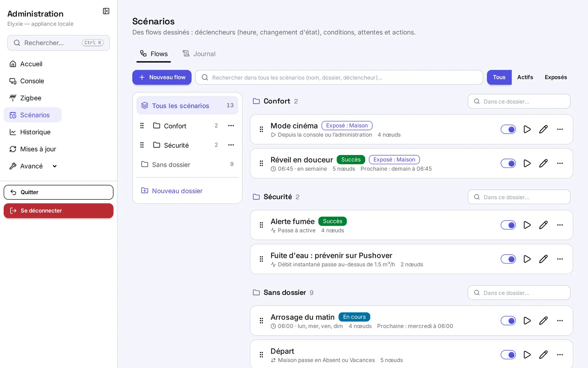Open more options for Réveil en douceur
This screenshot has height=368, width=588.
point(560,163)
